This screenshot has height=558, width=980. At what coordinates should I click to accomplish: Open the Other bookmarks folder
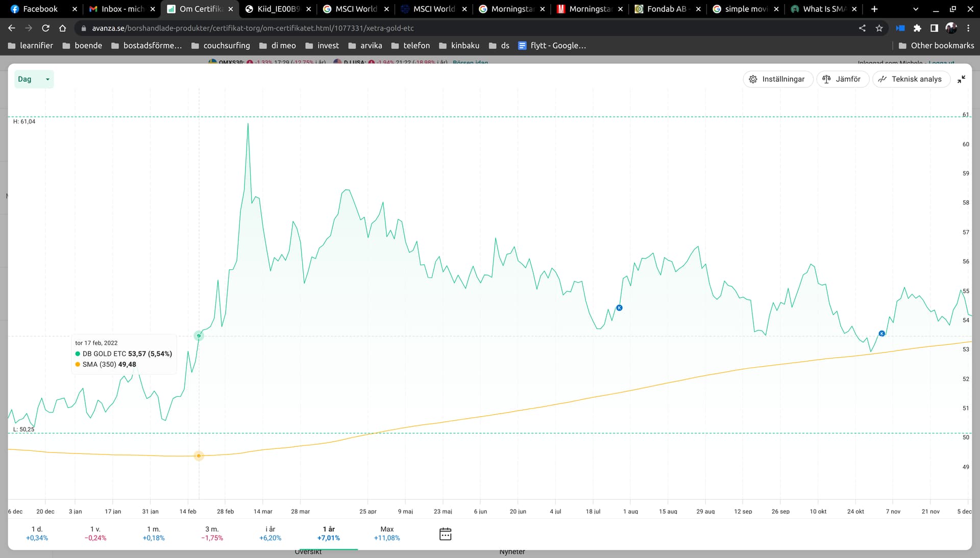pos(936,45)
